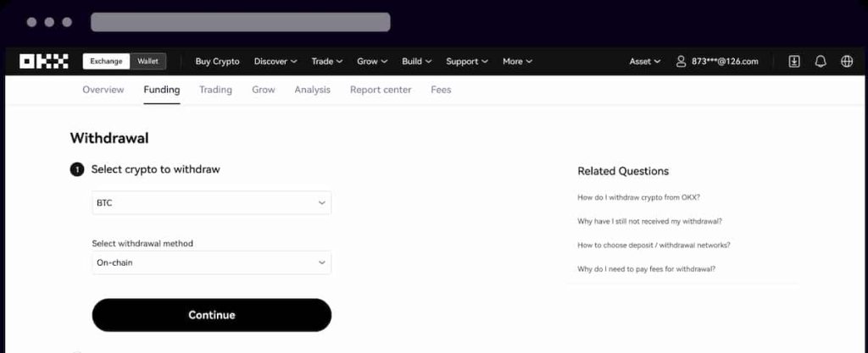Screen dimensions: 868x353
Task: Open the On-chain withdrawal method dropdown
Action: tap(211, 262)
